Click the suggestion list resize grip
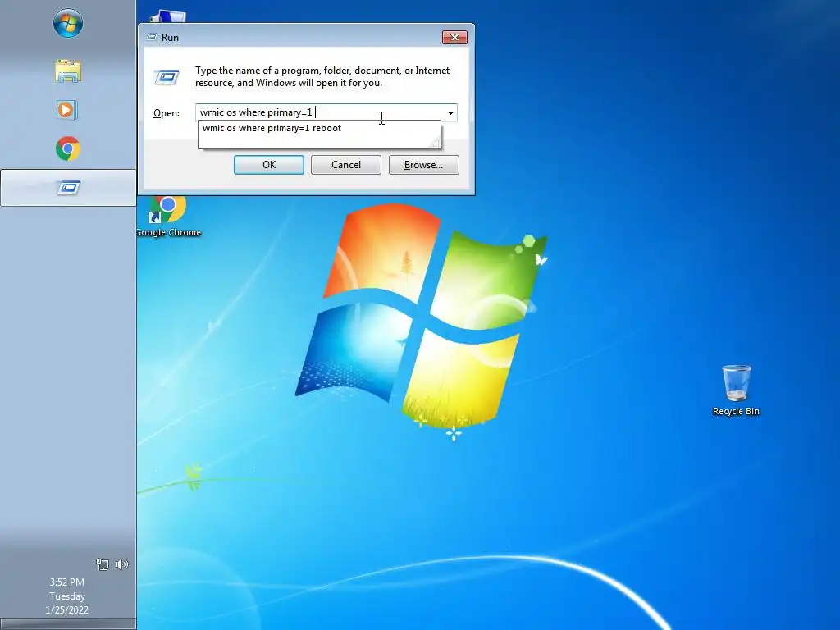The image size is (840, 630). [x=435, y=143]
